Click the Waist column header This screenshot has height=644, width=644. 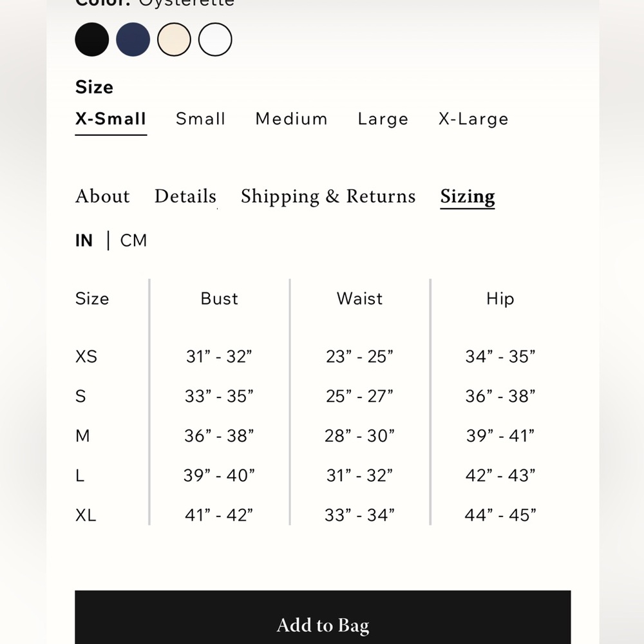(x=359, y=299)
